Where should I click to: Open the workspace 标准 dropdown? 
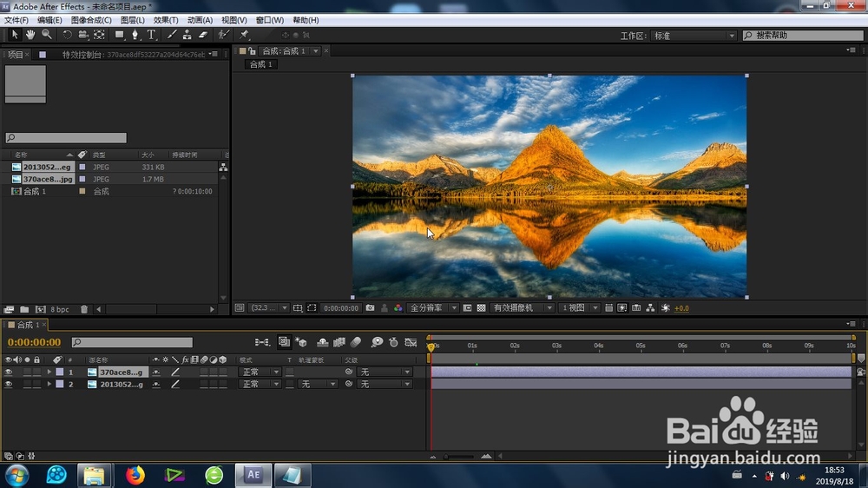coord(694,36)
